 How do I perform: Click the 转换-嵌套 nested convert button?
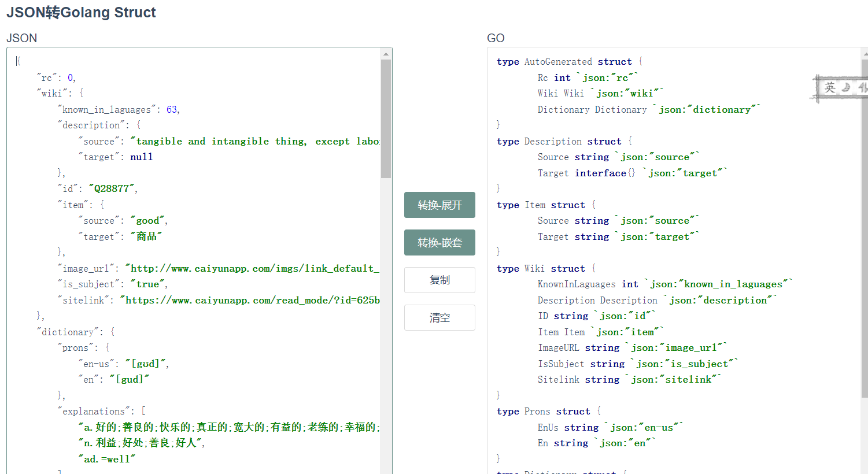pyautogui.click(x=439, y=243)
